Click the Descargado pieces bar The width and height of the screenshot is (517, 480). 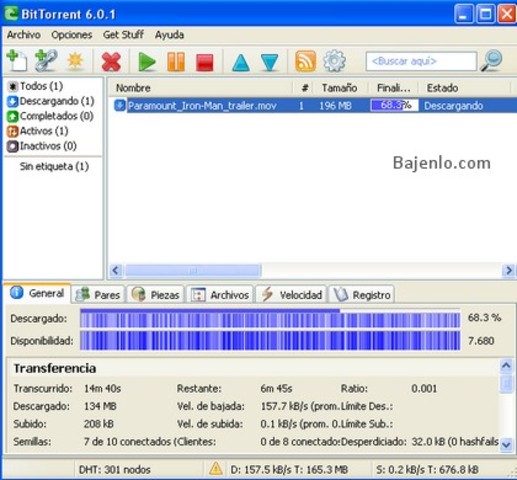pyautogui.click(x=270, y=319)
